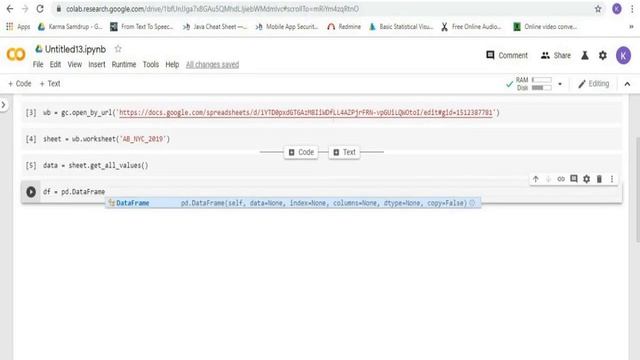The height and width of the screenshot is (360, 640).
Task: Add a code cell from toolbar
Action: [20, 84]
